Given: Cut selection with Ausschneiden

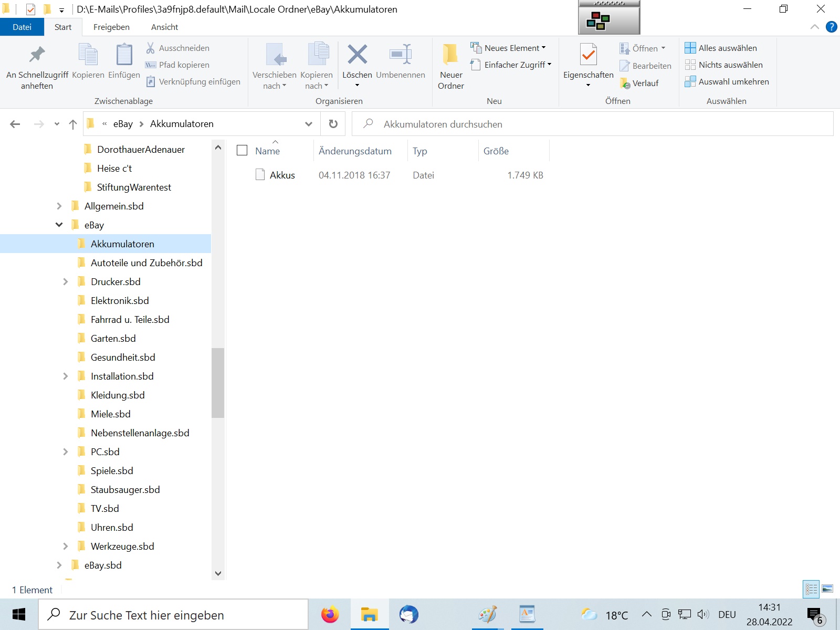Looking at the screenshot, I should click(x=177, y=48).
